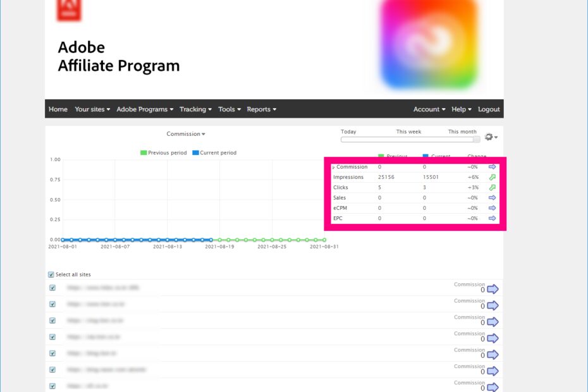Click the green Previous period legend swatch
The image size is (588, 392).
point(144,152)
